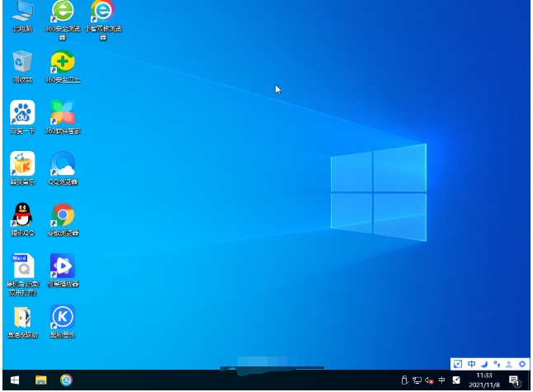Open the 360 Secure Browser desktop shortcut

63,12
